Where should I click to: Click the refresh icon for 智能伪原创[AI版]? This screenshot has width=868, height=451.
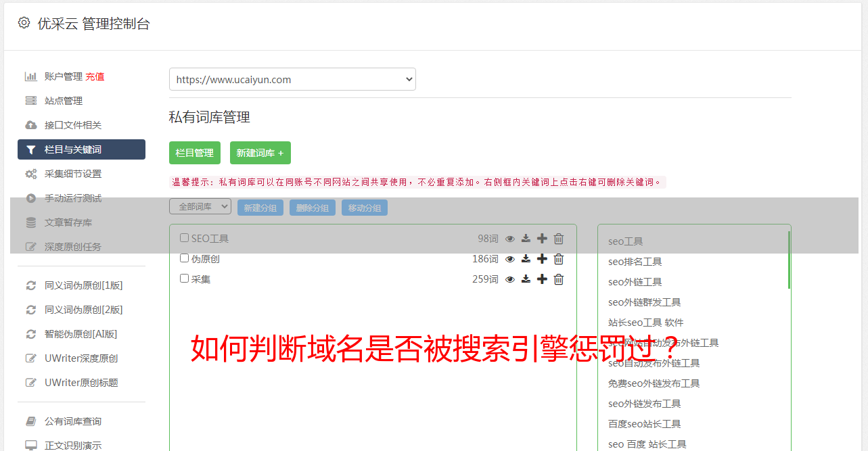[x=31, y=334]
